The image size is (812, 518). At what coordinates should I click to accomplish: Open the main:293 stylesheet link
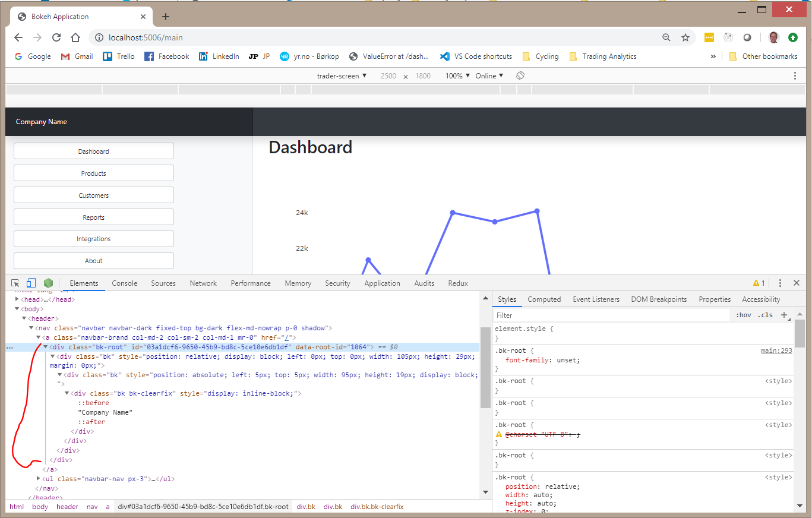click(x=776, y=350)
